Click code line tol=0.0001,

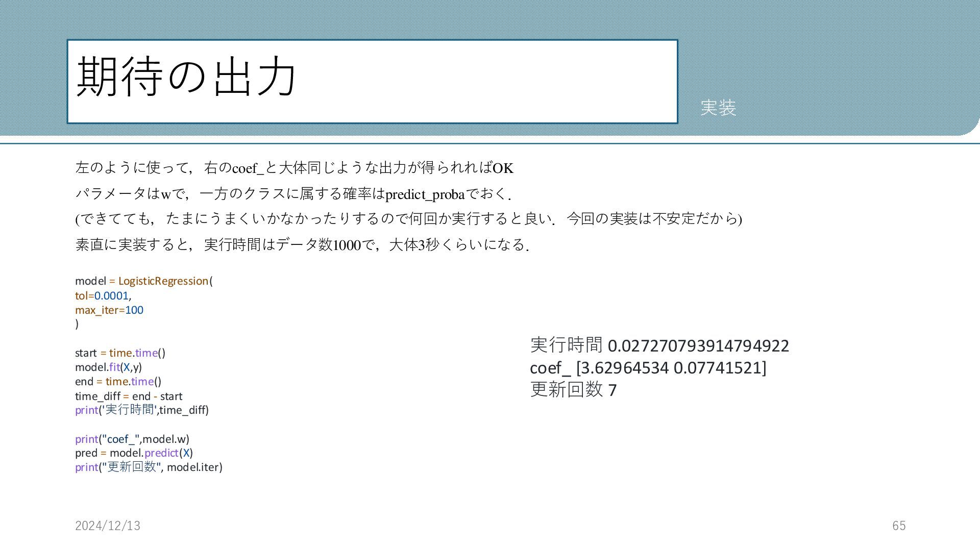[x=103, y=296]
